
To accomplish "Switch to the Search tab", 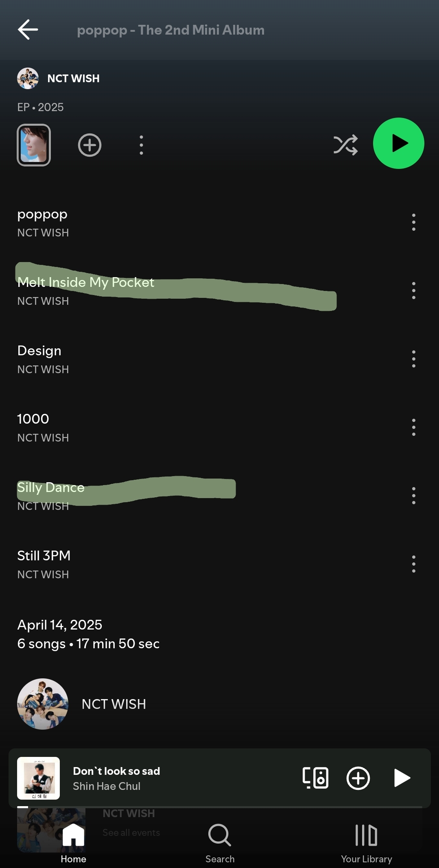I will tap(220, 843).
